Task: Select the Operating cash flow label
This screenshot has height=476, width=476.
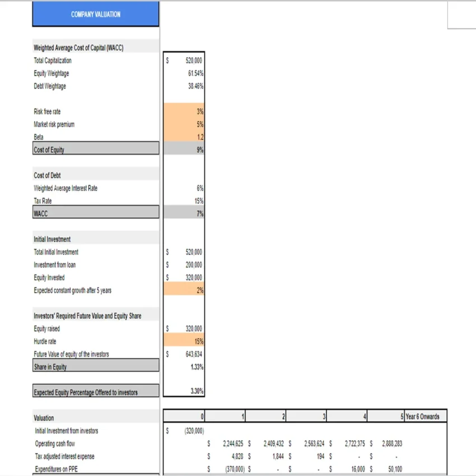Action: point(55,444)
